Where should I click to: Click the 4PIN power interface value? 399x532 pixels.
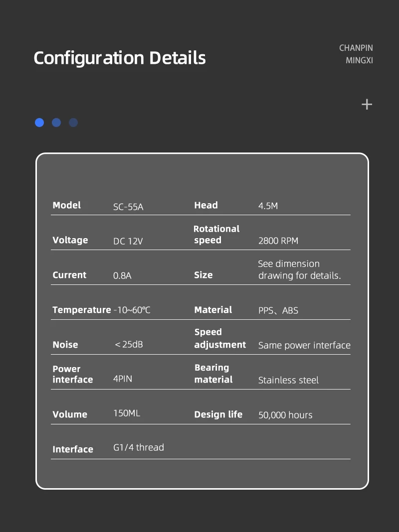(x=122, y=379)
